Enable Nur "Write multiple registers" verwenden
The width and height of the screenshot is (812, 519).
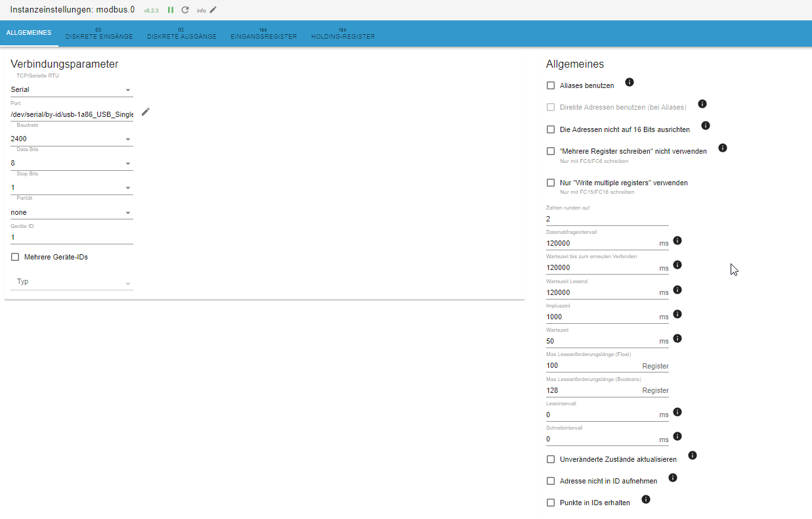click(551, 183)
